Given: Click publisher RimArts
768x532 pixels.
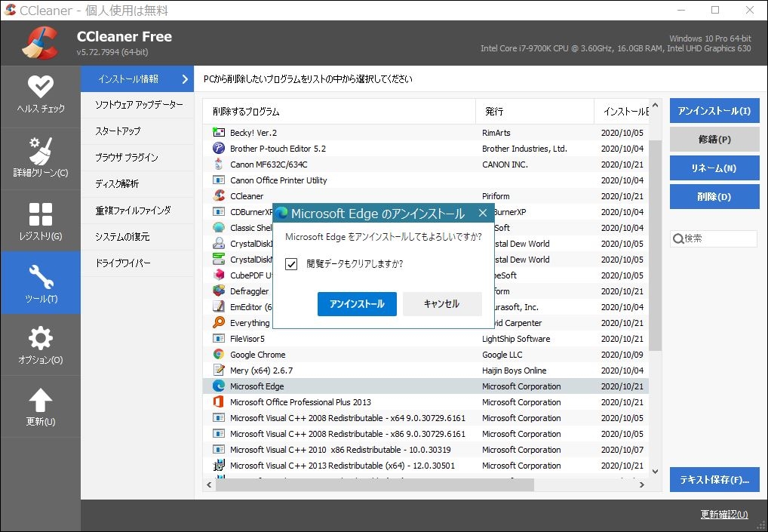Looking at the screenshot, I should coord(496,133).
